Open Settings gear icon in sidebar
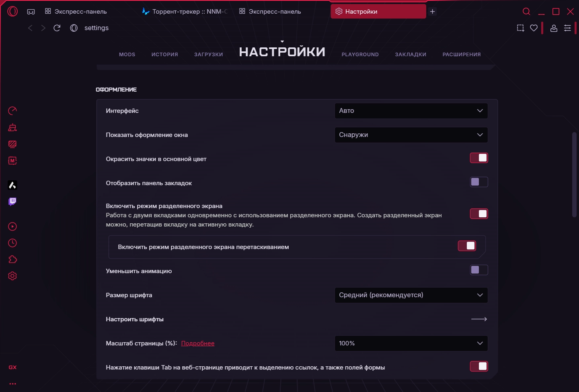The image size is (579, 392). 12,276
